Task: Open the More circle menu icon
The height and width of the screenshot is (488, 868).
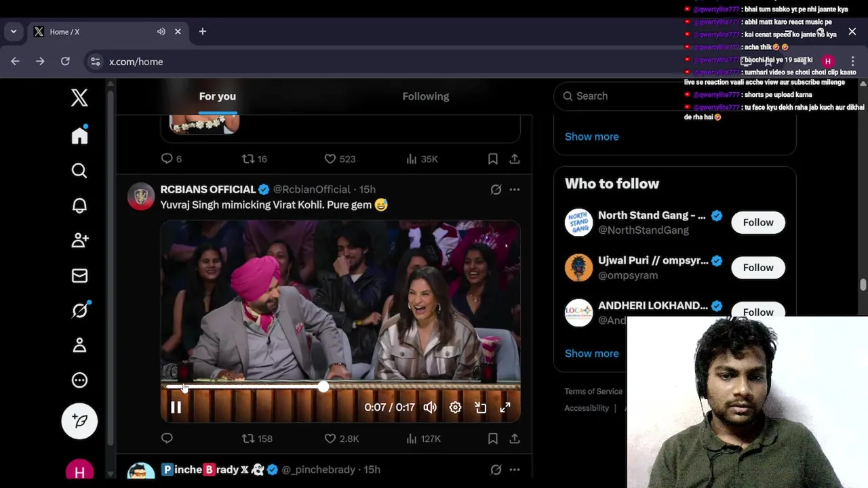Action: click(79, 380)
